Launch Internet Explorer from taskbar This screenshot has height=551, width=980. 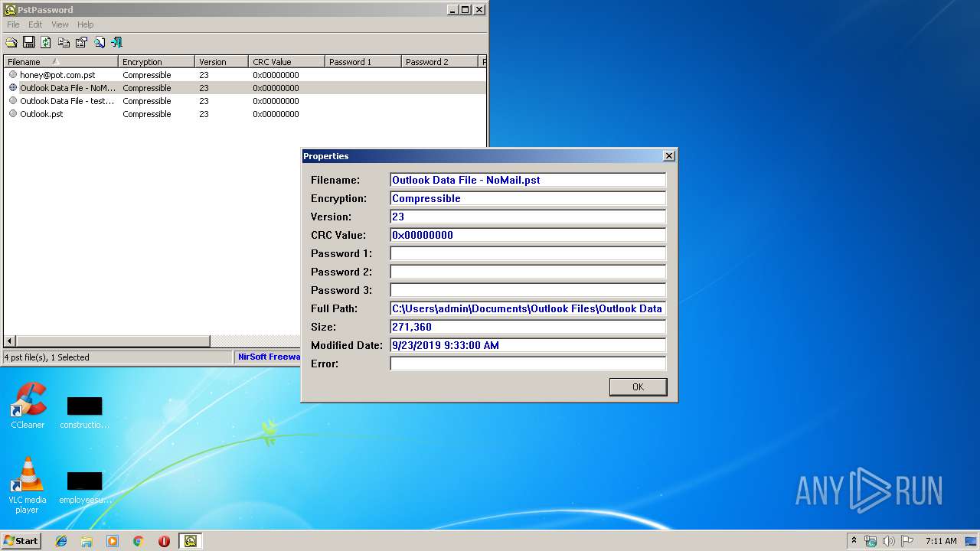point(61,541)
